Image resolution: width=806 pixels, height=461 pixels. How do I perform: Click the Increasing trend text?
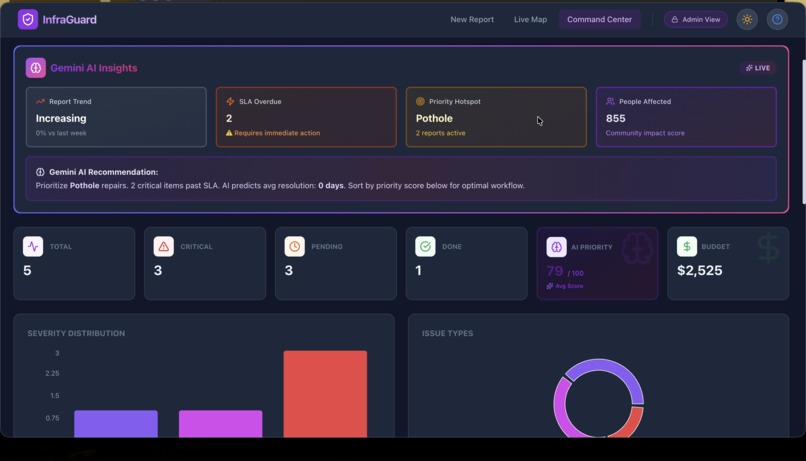[x=61, y=118]
